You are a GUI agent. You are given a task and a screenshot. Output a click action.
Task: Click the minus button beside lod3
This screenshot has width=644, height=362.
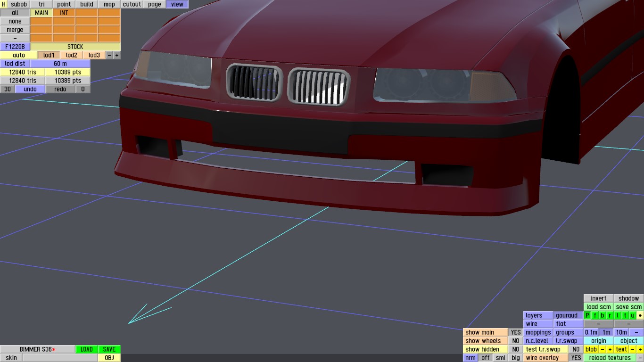[109, 55]
